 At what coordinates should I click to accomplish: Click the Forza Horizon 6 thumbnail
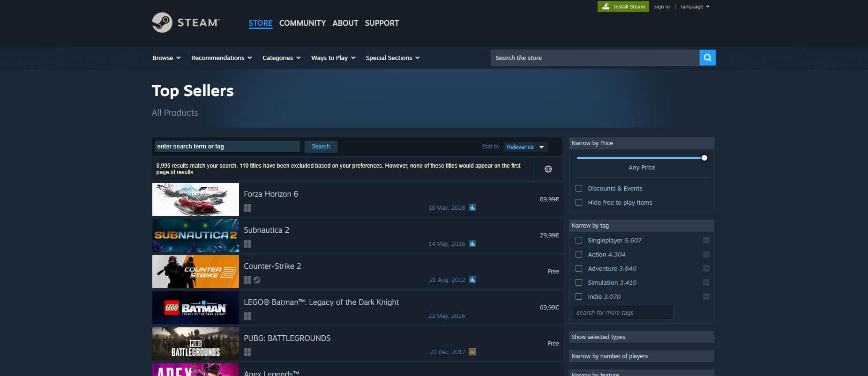tap(195, 199)
